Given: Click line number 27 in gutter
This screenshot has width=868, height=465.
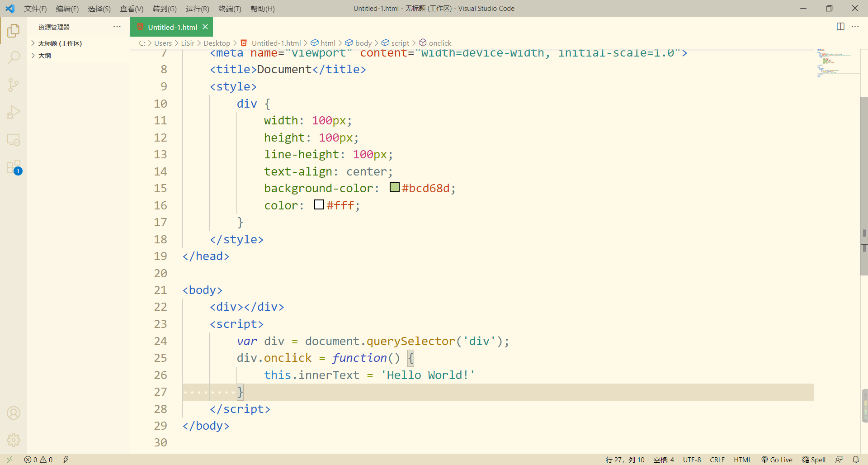Looking at the screenshot, I should click(160, 392).
